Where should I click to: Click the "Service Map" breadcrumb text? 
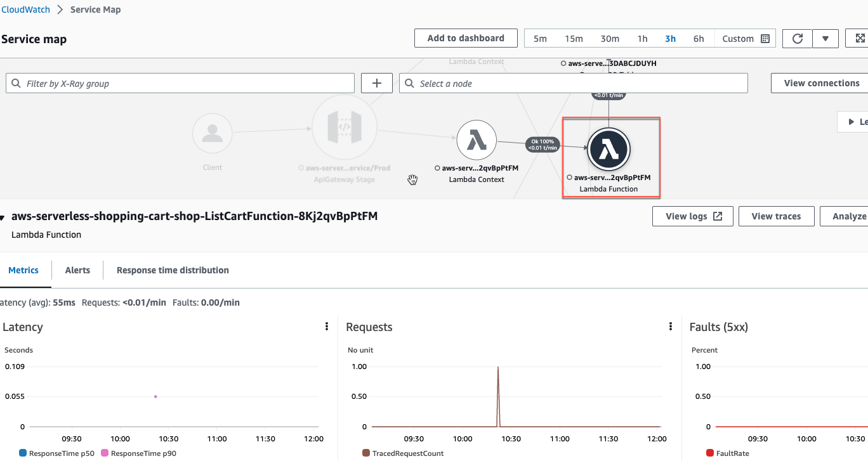(x=95, y=10)
